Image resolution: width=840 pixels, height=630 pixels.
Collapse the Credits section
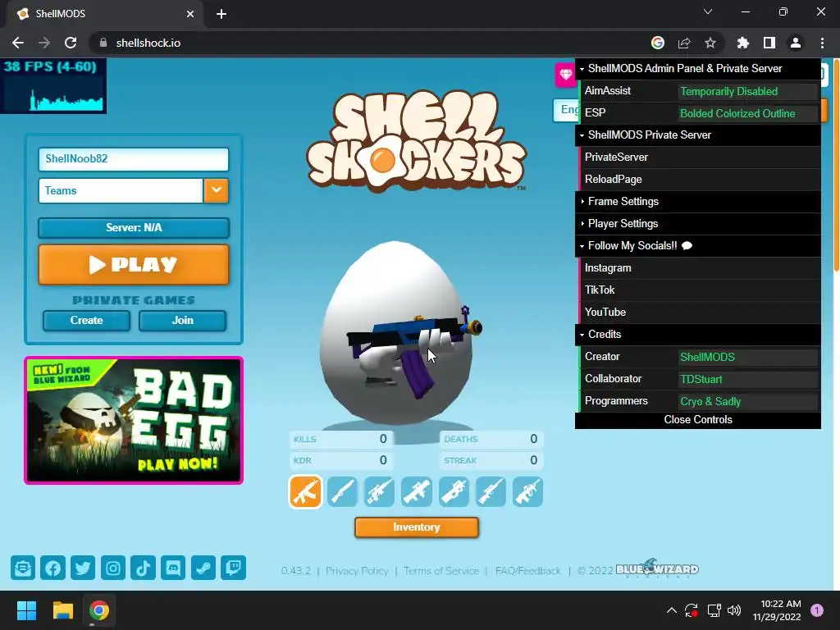[x=698, y=335]
